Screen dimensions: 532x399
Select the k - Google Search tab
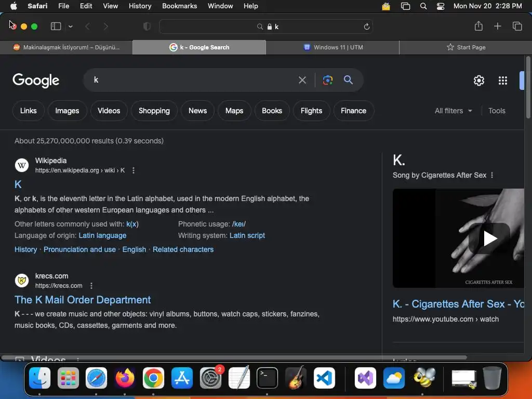(199, 47)
